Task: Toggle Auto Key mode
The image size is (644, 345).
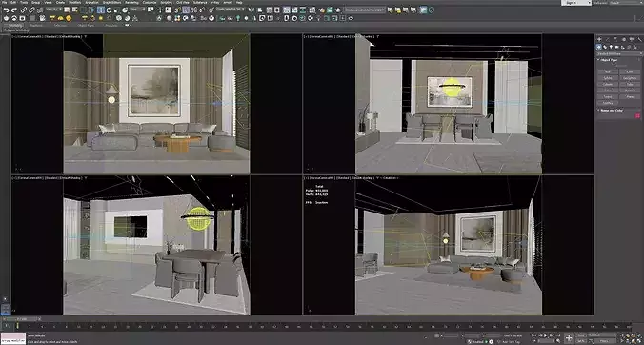Action: 581,335
